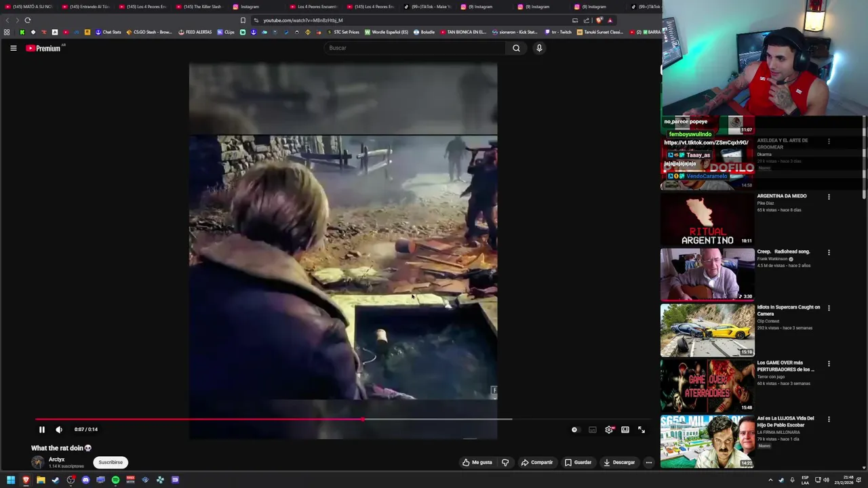The height and width of the screenshot is (488, 868).
Task: Open Steam in taskbar
Action: tap(56, 480)
